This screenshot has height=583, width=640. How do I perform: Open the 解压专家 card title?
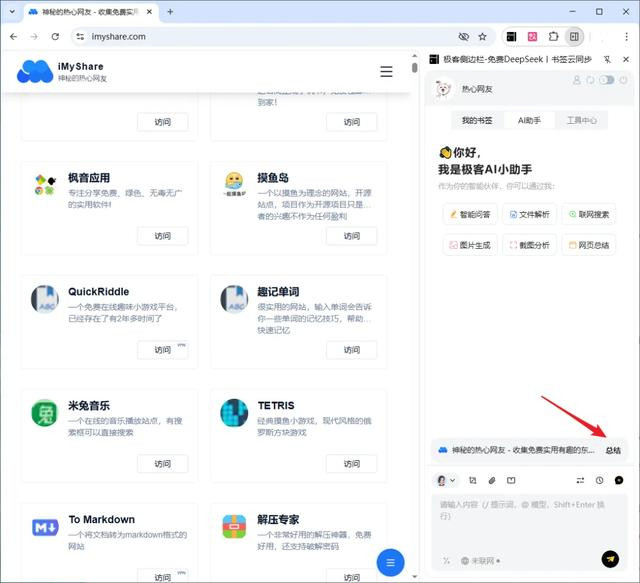[278, 520]
